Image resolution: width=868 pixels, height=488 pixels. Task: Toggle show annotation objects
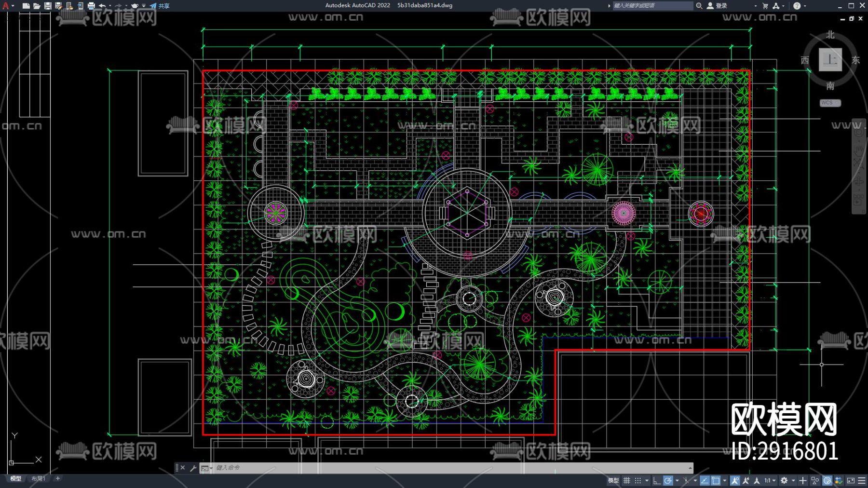(x=735, y=480)
